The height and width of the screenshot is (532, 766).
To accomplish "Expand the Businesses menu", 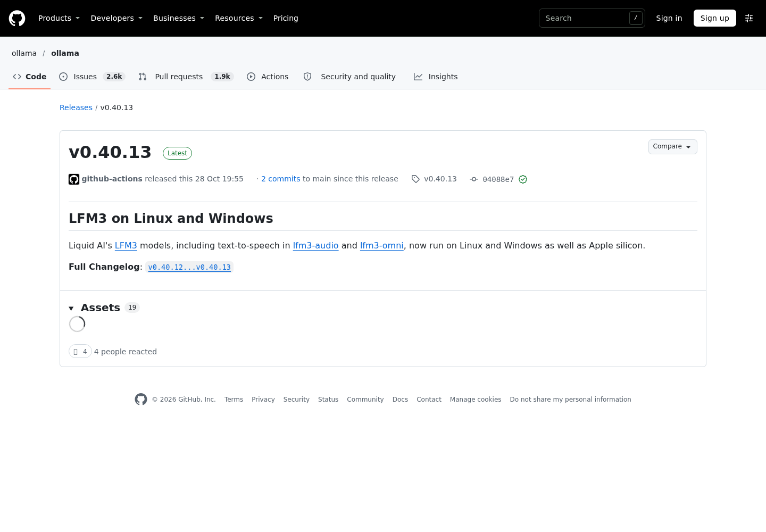I will coord(179,18).
